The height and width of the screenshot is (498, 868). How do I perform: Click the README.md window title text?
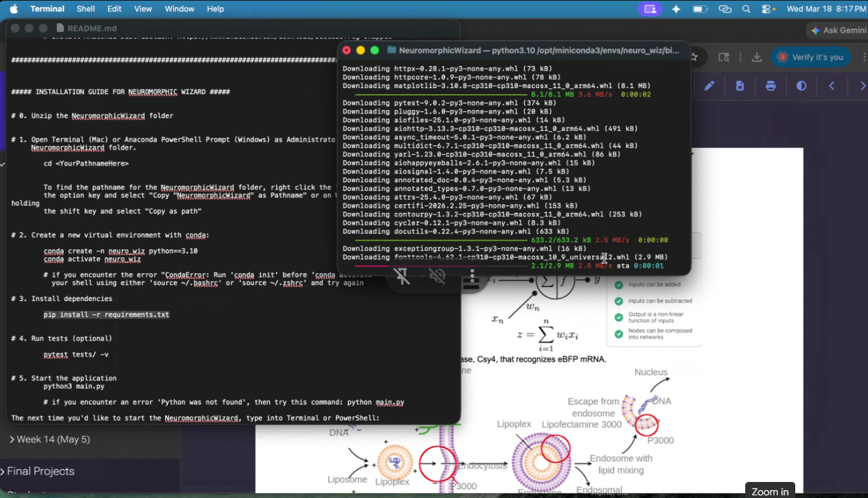pos(92,28)
